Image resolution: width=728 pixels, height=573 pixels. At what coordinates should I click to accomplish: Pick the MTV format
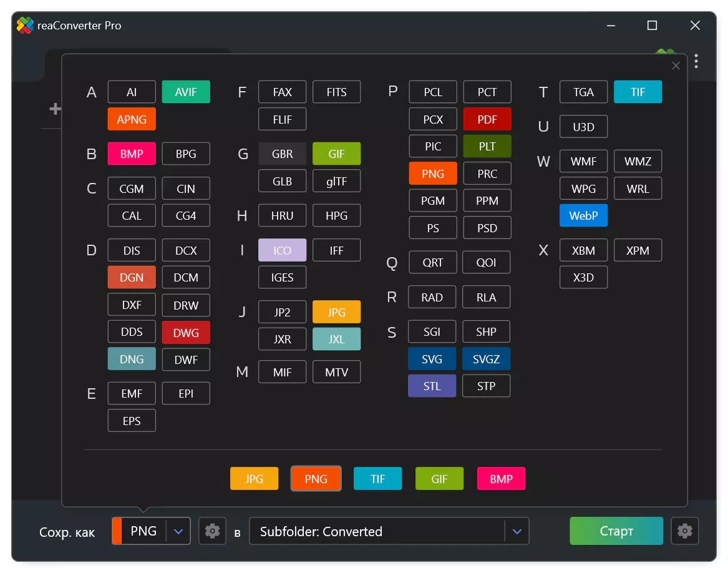point(337,372)
